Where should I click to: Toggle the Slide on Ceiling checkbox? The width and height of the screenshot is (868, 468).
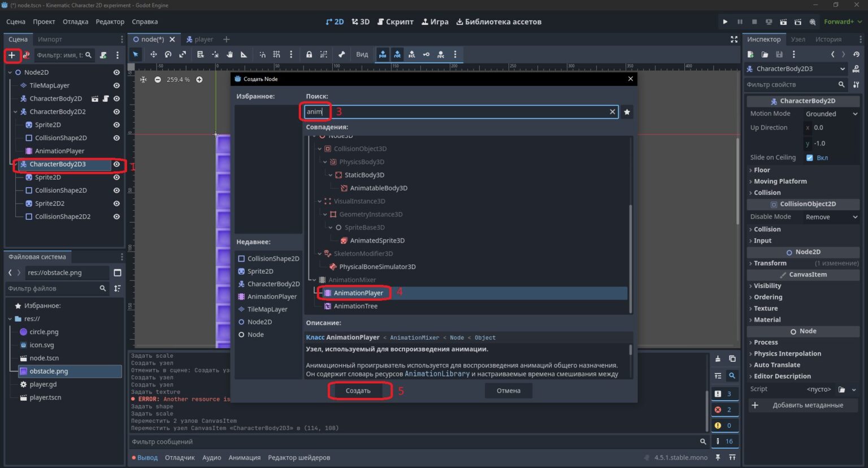pyautogui.click(x=810, y=158)
